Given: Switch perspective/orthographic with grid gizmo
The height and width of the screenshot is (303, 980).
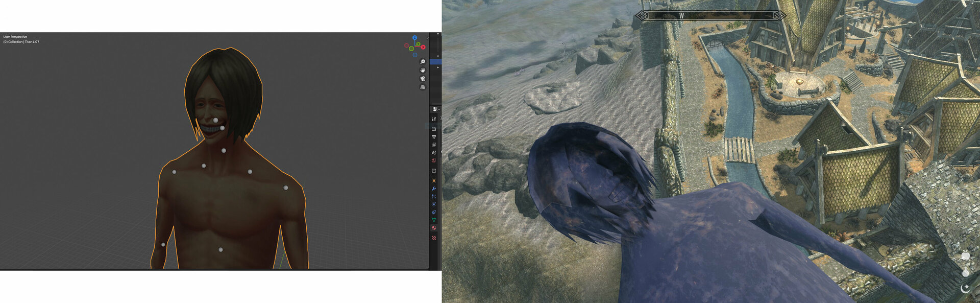Looking at the screenshot, I should tap(423, 87).
